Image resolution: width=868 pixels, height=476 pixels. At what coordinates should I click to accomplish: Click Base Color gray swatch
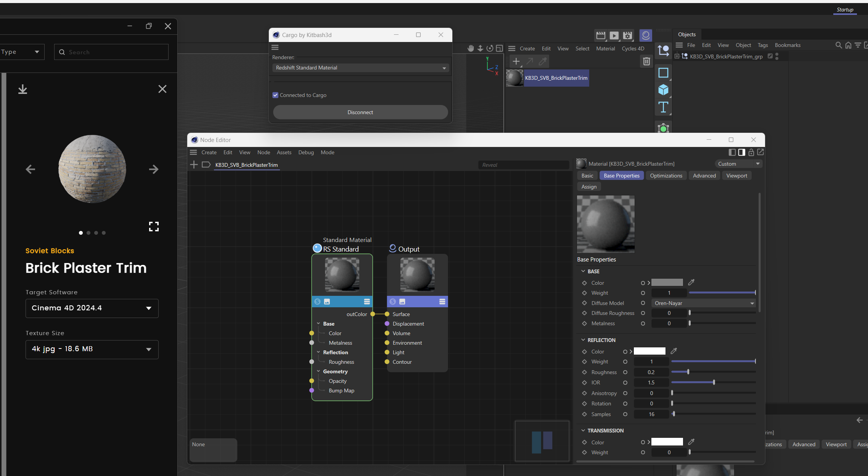(667, 282)
